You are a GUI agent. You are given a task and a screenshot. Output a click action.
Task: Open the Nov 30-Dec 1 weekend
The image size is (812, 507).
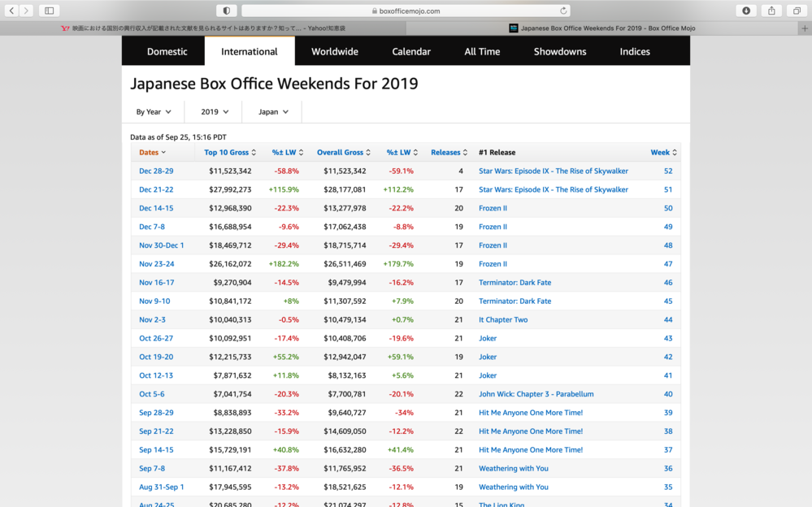click(x=161, y=245)
